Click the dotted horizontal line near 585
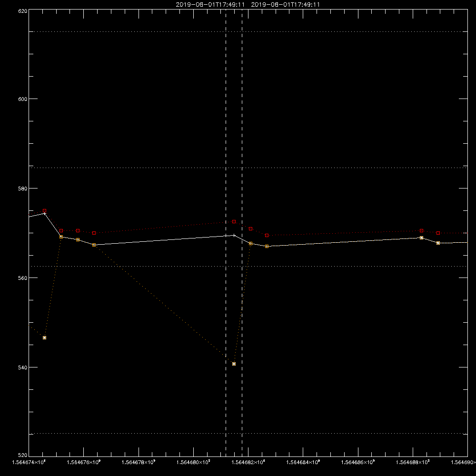Screen dimensions: 476x476 pos(248,168)
